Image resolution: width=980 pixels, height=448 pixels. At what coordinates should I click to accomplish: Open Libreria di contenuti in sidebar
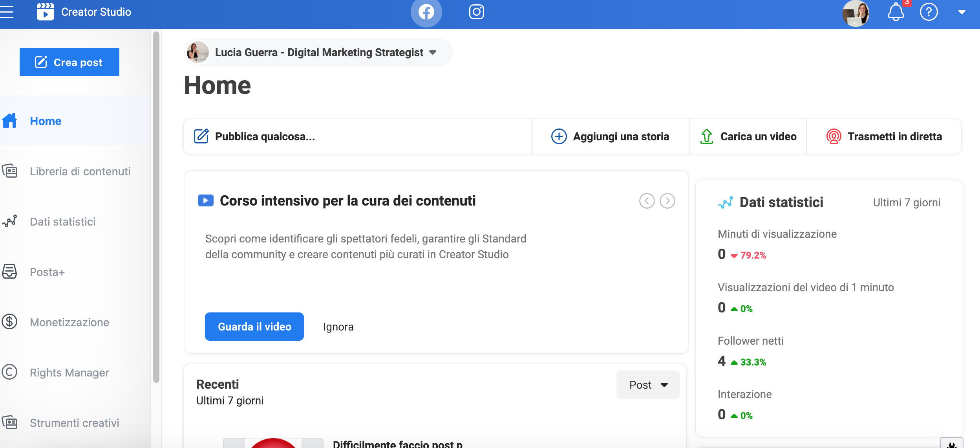80,171
